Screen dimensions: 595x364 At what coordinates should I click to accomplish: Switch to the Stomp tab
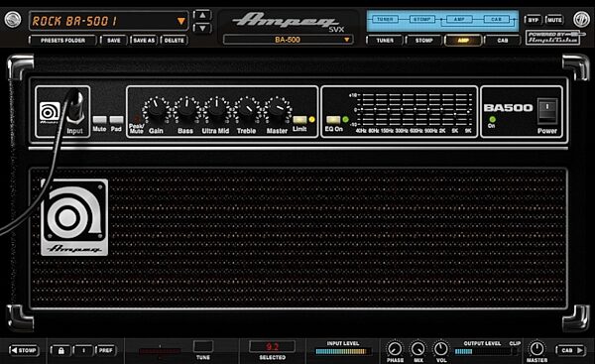pos(423,41)
